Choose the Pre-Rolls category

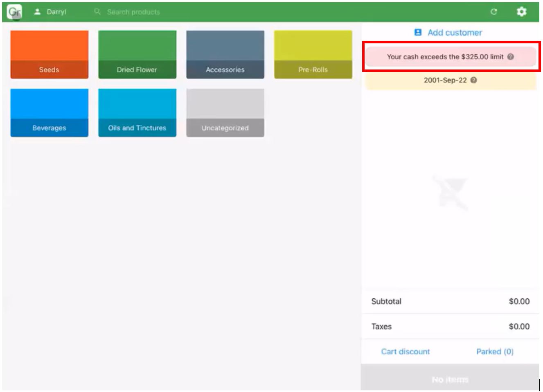pos(313,54)
